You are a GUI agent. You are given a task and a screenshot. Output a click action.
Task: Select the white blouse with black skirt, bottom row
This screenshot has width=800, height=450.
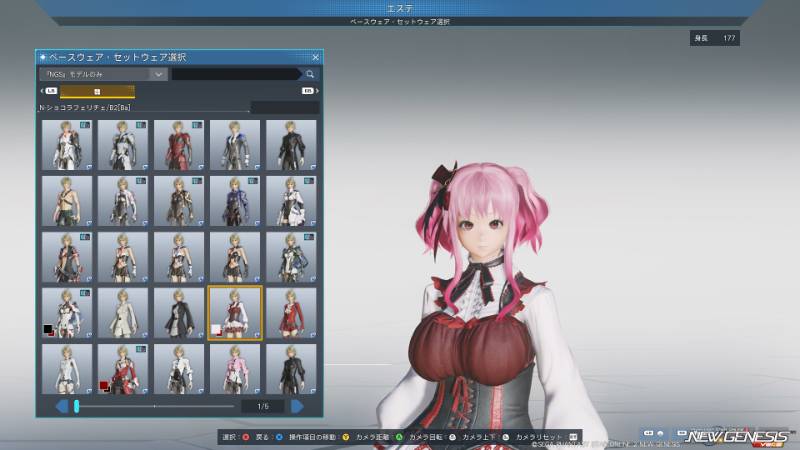179,369
